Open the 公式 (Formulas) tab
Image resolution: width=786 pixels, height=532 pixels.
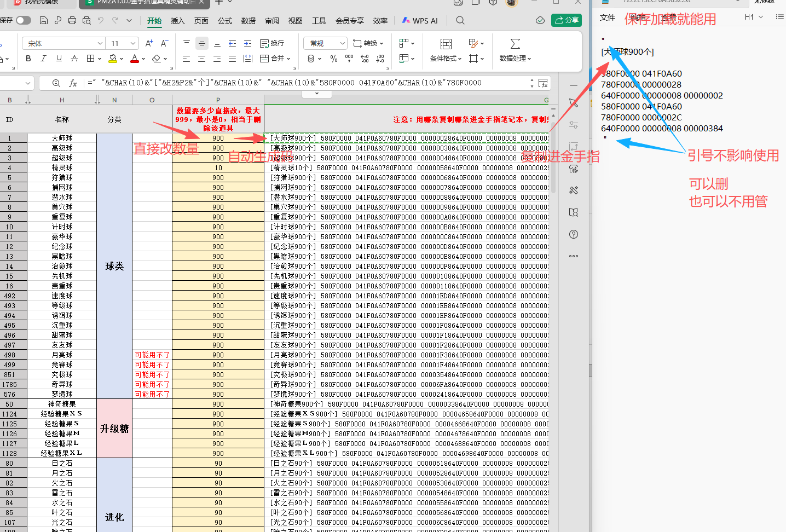pos(225,21)
